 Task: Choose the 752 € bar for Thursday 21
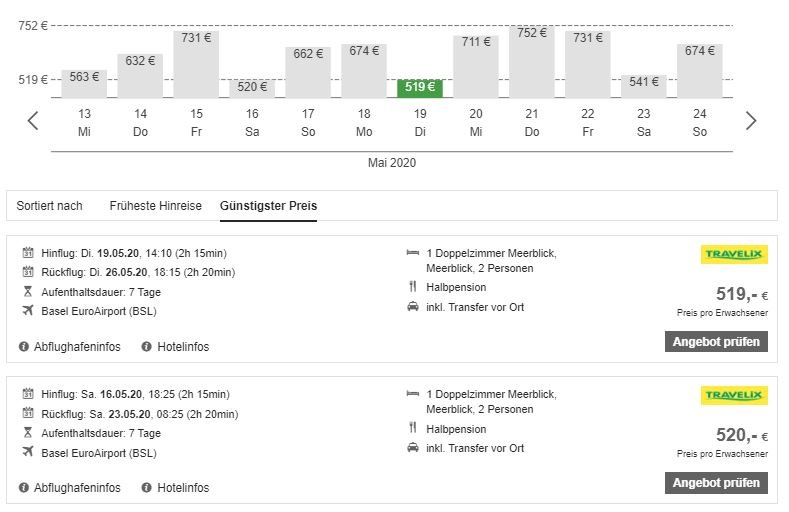[532, 62]
